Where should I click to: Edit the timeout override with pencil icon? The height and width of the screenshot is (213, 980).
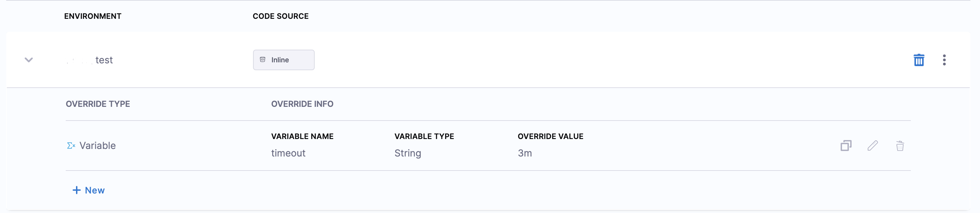coord(873,146)
